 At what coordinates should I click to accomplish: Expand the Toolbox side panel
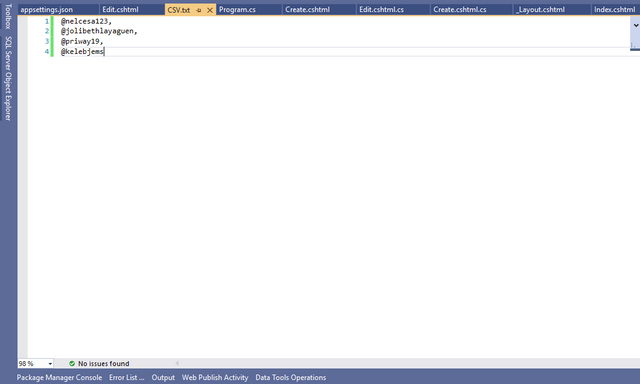pyautogui.click(x=8, y=16)
